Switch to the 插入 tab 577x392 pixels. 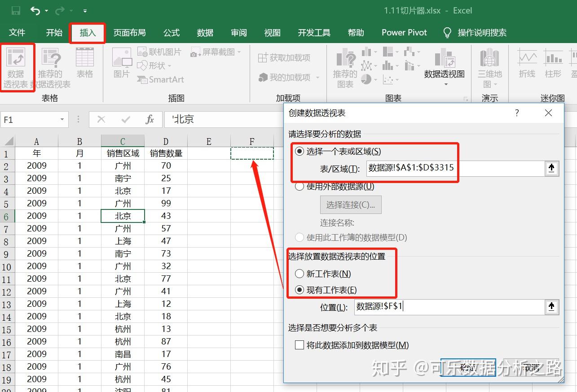coord(88,33)
